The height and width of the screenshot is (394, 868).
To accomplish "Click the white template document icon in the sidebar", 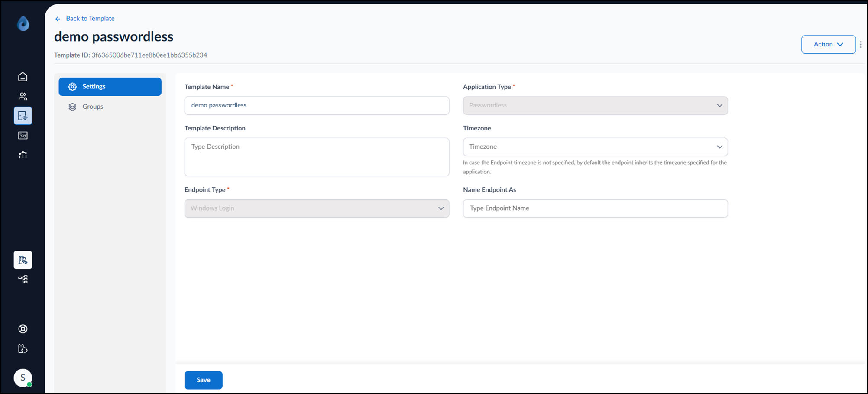I will click(23, 260).
